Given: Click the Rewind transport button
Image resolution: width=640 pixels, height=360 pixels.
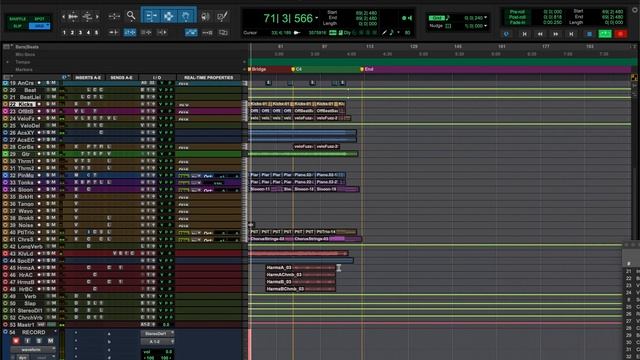Looking at the screenshot, I should click(x=540, y=34).
